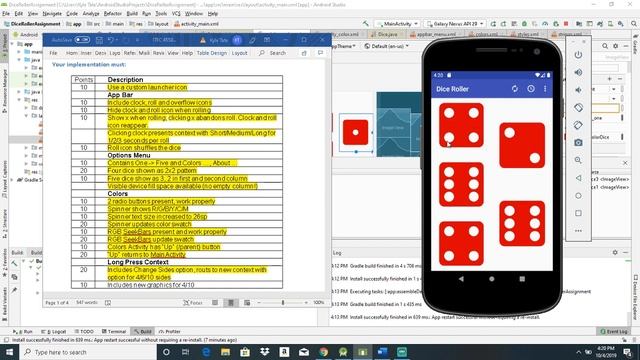Click the emulator zoom magnifier icon
640x360 pixels.
coord(578,160)
